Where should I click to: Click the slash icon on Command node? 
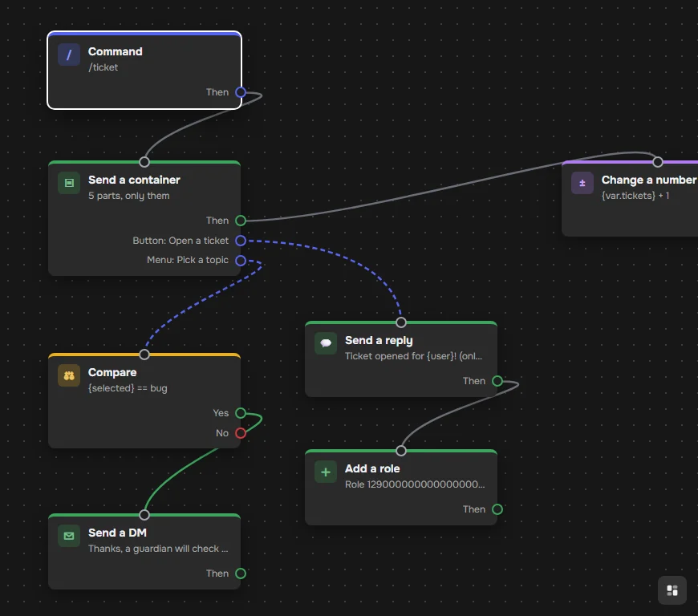(x=69, y=55)
